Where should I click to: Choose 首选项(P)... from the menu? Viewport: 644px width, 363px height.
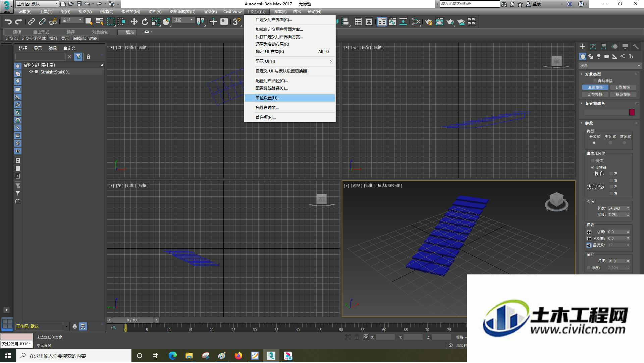(290, 117)
